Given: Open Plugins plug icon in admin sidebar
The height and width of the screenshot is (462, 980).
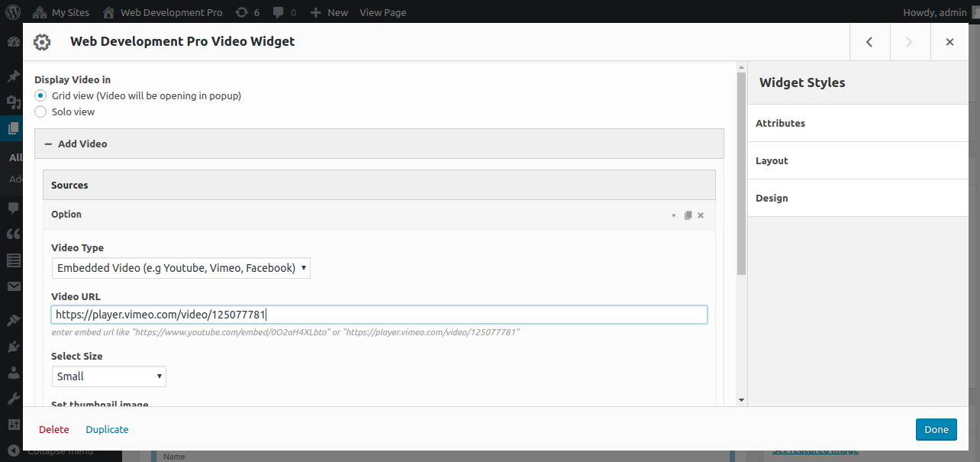Looking at the screenshot, I should click(13, 347).
